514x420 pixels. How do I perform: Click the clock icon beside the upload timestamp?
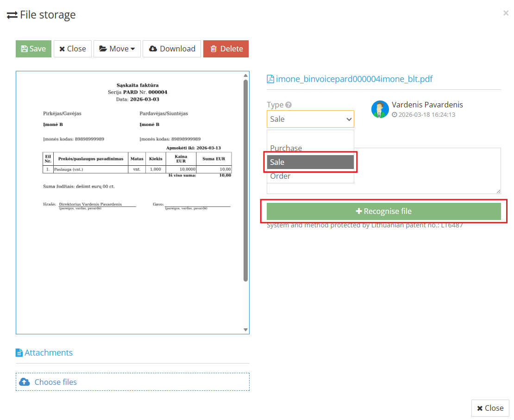[x=394, y=114]
